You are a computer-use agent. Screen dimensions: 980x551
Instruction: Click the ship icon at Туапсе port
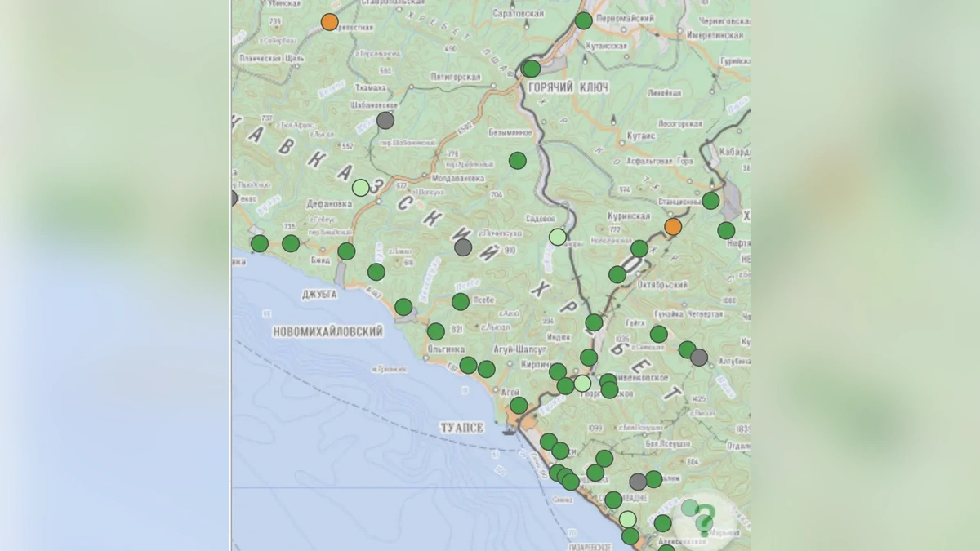(x=509, y=431)
